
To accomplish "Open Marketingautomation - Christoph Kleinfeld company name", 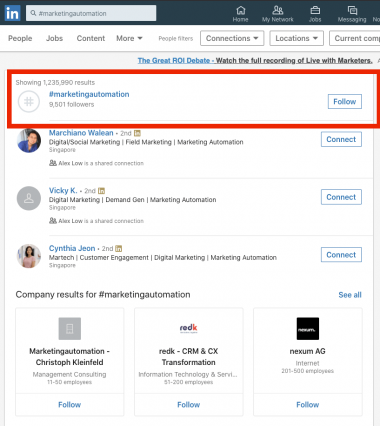I will point(70,357).
